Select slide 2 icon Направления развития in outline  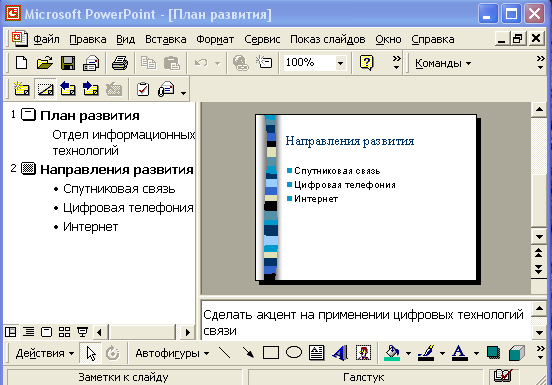(x=28, y=169)
